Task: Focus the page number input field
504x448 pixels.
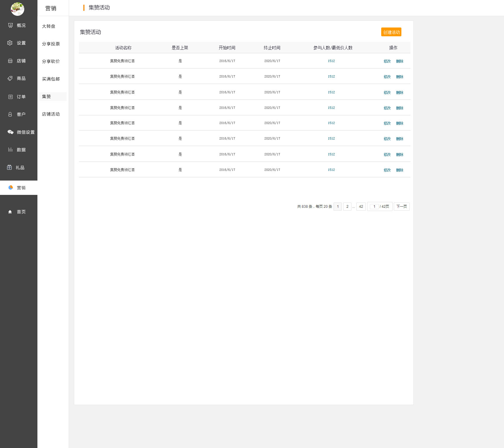Action: tap(374, 207)
